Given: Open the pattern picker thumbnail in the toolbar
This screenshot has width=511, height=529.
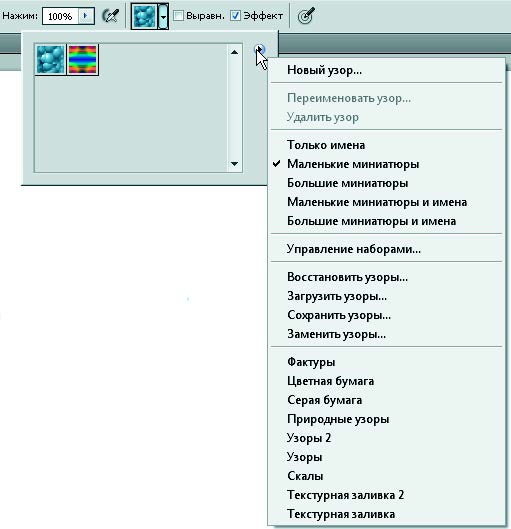Looking at the screenshot, I should (144, 16).
